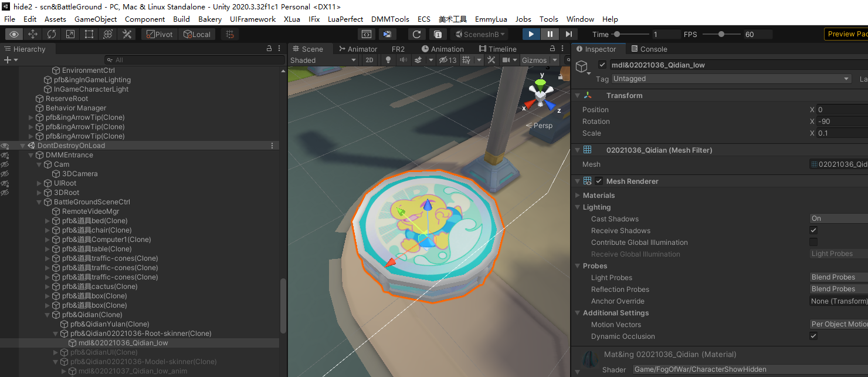Image resolution: width=868 pixels, height=377 pixels.
Task: Switch to the Timeline tab
Action: (x=497, y=49)
